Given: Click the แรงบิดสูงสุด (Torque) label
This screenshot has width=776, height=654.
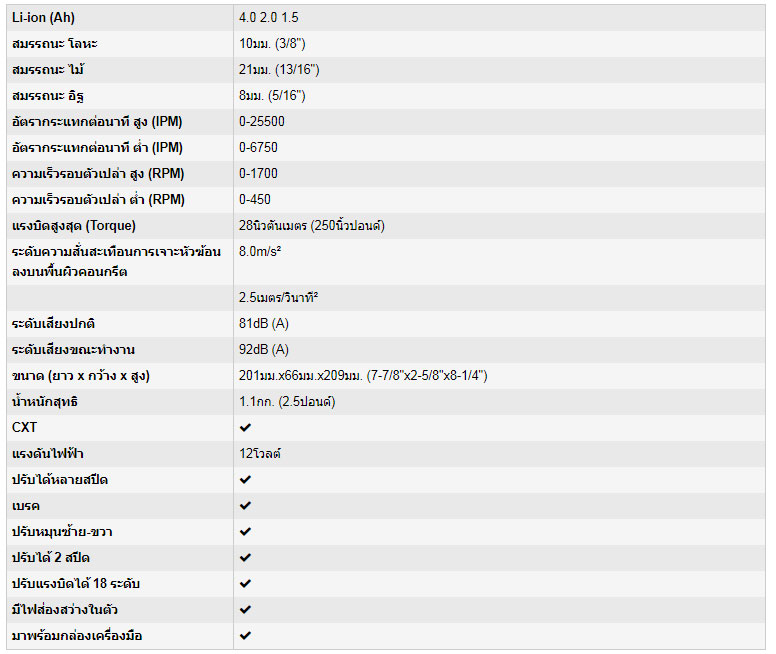Looking at the screenshot, I should [x=73, y=226].
